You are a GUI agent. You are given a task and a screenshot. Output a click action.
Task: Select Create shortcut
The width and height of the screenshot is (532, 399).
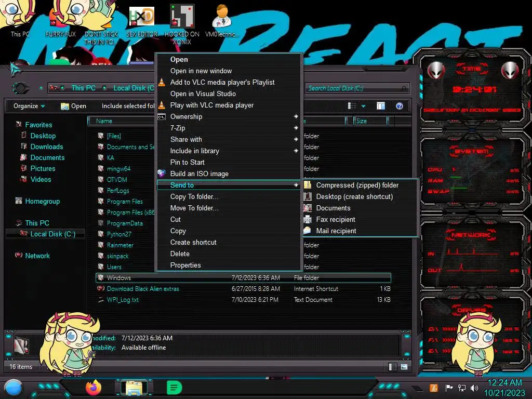(229, 242)
